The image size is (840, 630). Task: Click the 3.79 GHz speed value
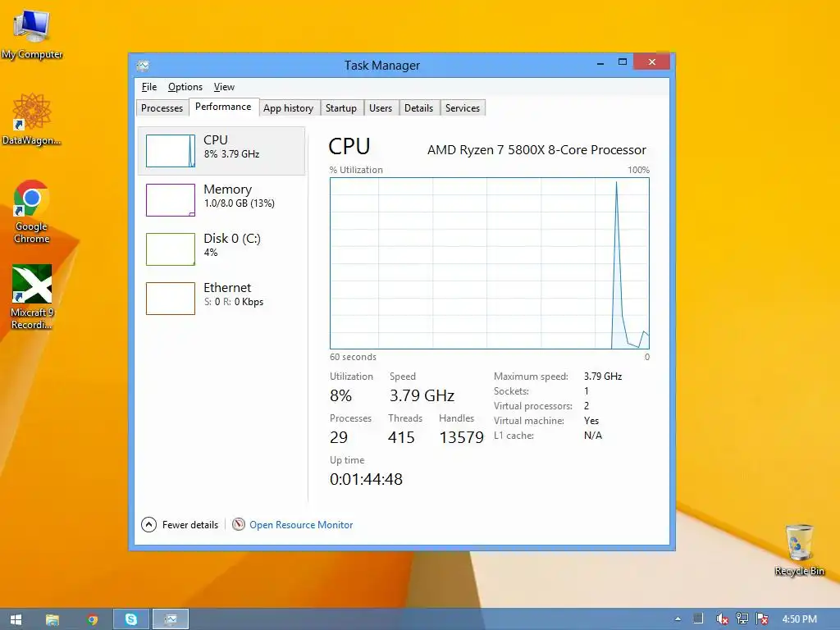point(422,395)
